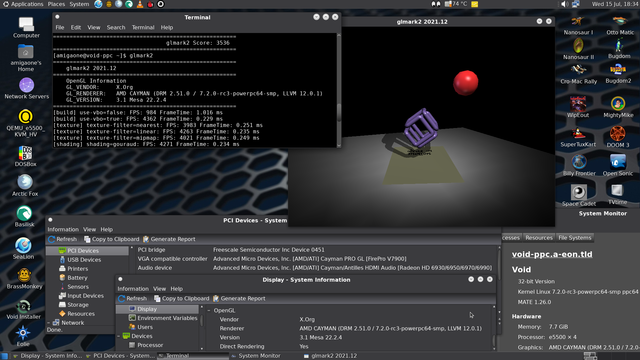Switch to File Systems tab in System Monitor
Image resolution: width=640 pixels, height=360 pixels.
click(x=575, y=238)
